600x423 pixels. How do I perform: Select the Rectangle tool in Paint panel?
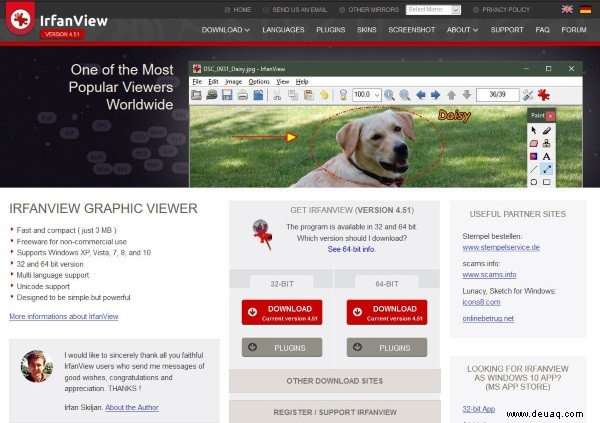[547, 182]
